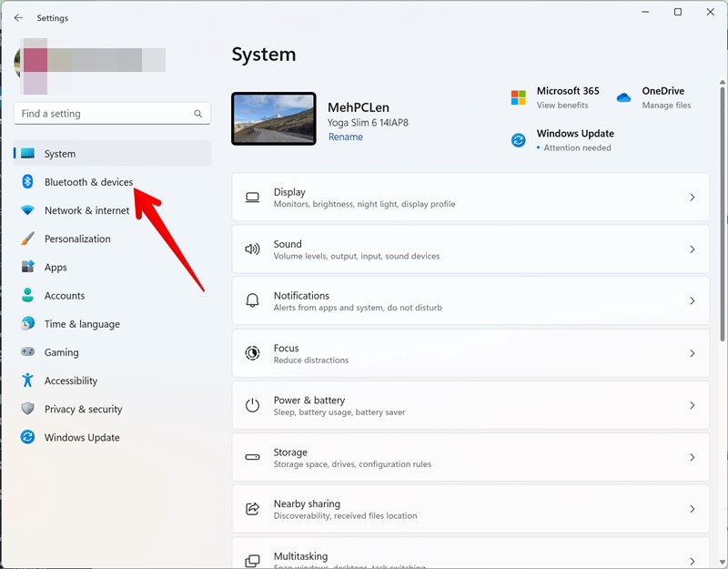
Task: Click the Apps icon in sidebar
Action: point(27,267)
